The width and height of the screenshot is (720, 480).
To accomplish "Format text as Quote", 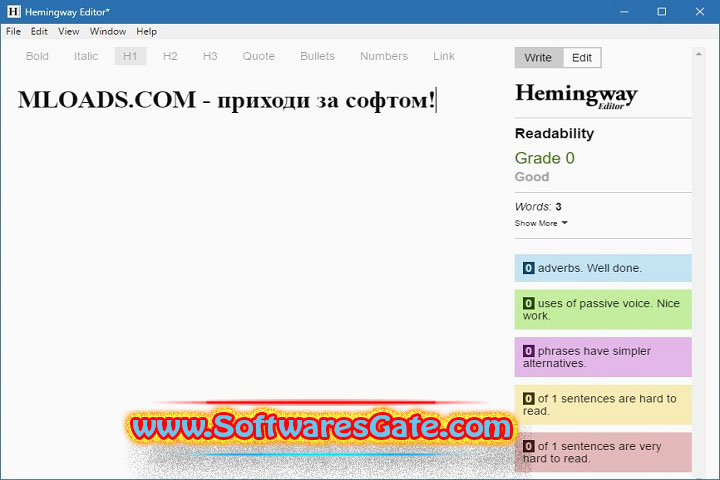I will click(259, 56).
